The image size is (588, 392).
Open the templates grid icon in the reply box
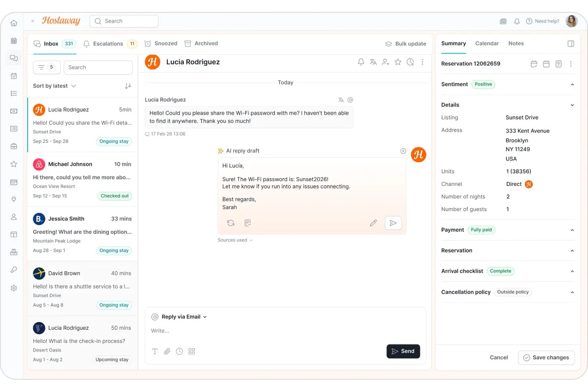(x=192, y=351)
